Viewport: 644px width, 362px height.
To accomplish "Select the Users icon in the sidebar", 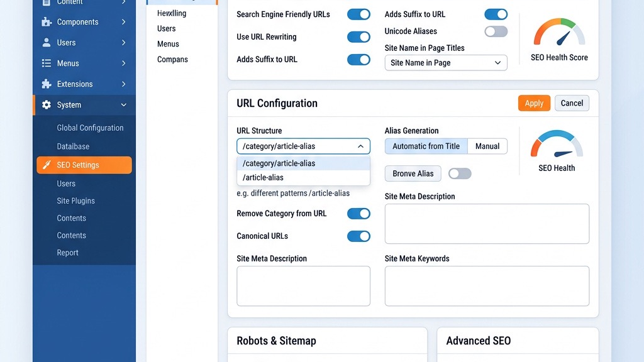I will 47,42.
